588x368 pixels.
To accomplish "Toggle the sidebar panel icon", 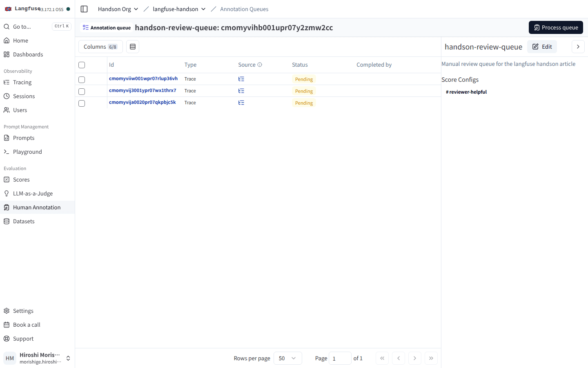I will 84,9.
